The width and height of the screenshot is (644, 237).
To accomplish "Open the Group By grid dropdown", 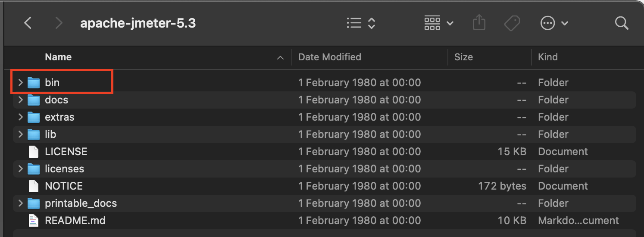I will click(438, 23).
